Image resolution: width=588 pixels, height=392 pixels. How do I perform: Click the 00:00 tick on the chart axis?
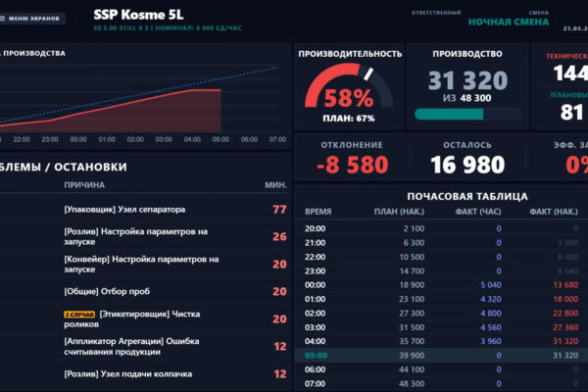tap(78, 139)
